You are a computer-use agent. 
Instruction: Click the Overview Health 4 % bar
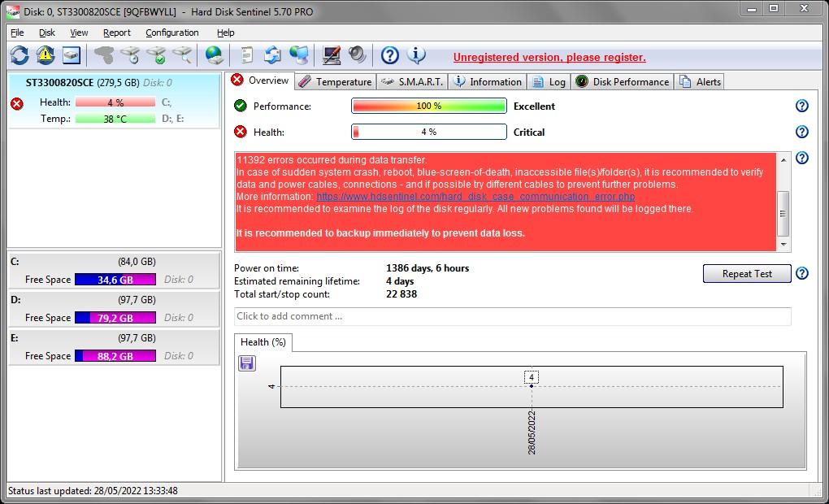point(429,132)
